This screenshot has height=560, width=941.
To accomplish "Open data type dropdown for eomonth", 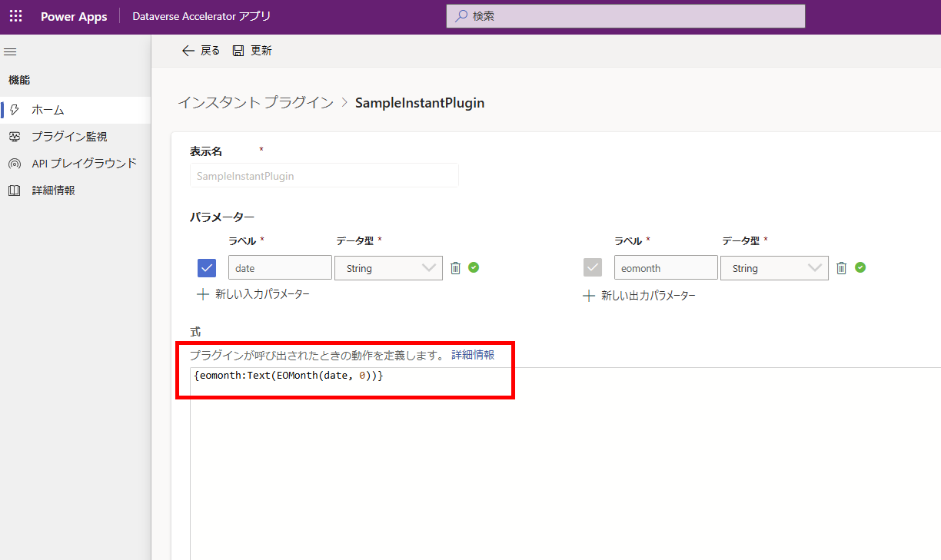I will pyautogui.click(x=775, y=268).
